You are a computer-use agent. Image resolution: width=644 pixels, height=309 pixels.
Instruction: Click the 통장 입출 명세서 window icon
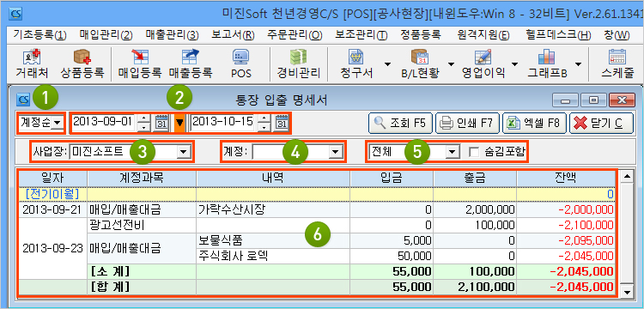coord(23,99)
